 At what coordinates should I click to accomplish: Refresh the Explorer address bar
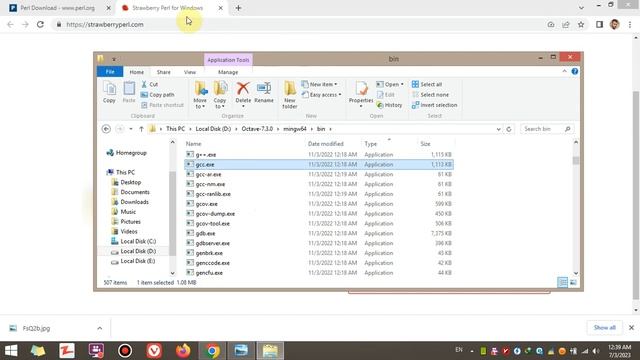(509, 129)
